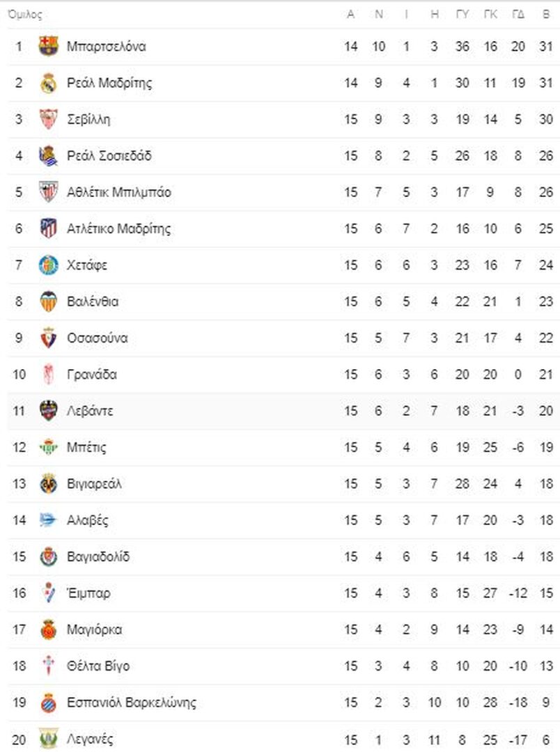Screen dimensions: 560x752
Task: Click the Όμιλος column header
Action: tap(25, 15)
